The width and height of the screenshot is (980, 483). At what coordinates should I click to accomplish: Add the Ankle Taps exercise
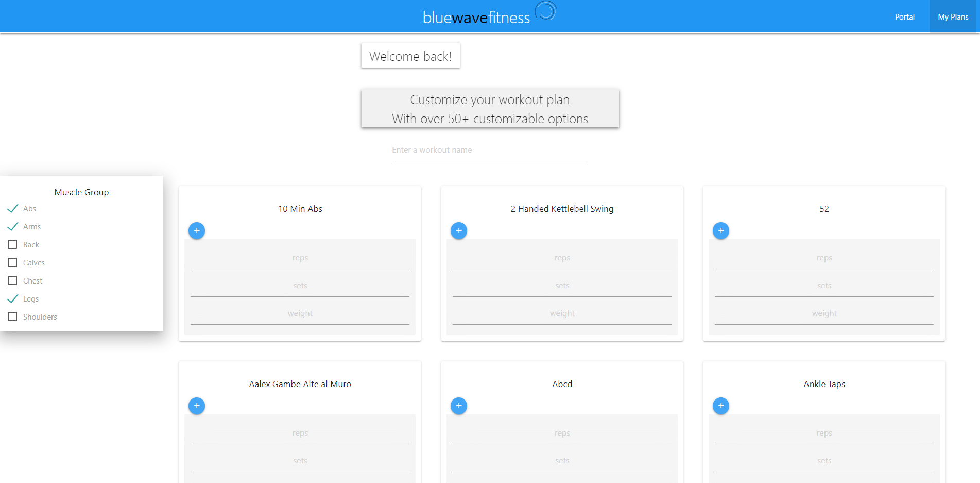[721, 406]
